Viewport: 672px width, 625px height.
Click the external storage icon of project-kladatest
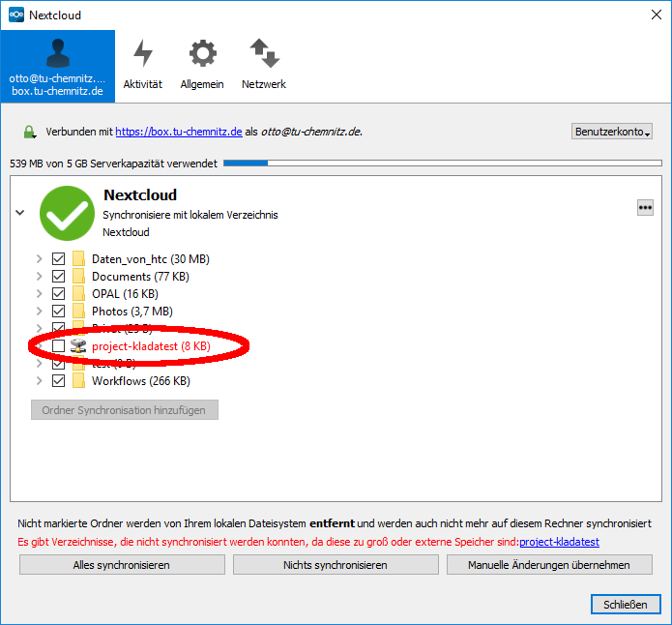(78, 345)
